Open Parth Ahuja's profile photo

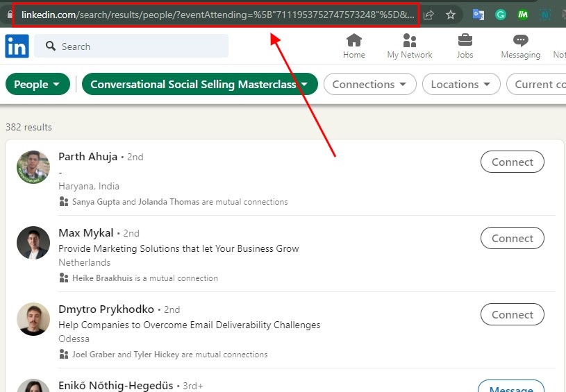(33, 167)
